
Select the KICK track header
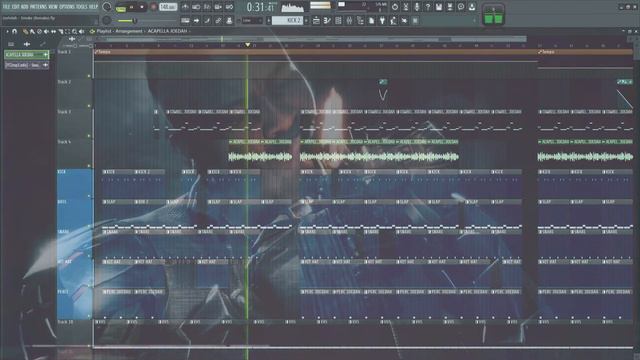[75, 183]
